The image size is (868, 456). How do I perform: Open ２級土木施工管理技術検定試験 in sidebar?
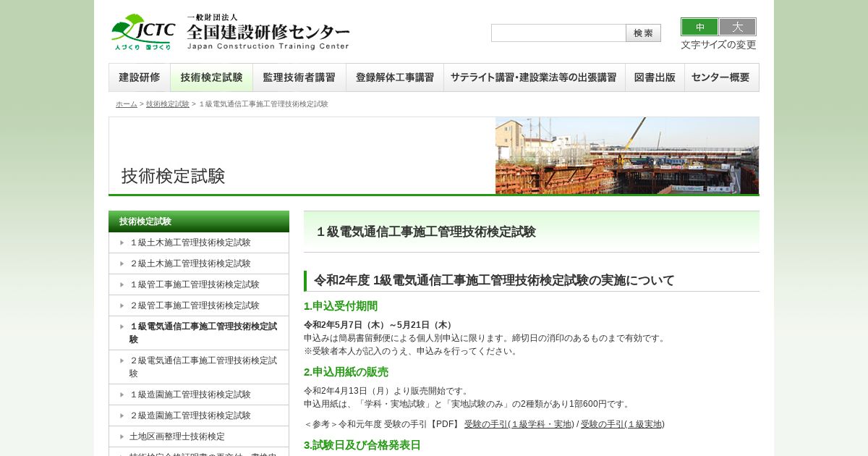[199, 263]
